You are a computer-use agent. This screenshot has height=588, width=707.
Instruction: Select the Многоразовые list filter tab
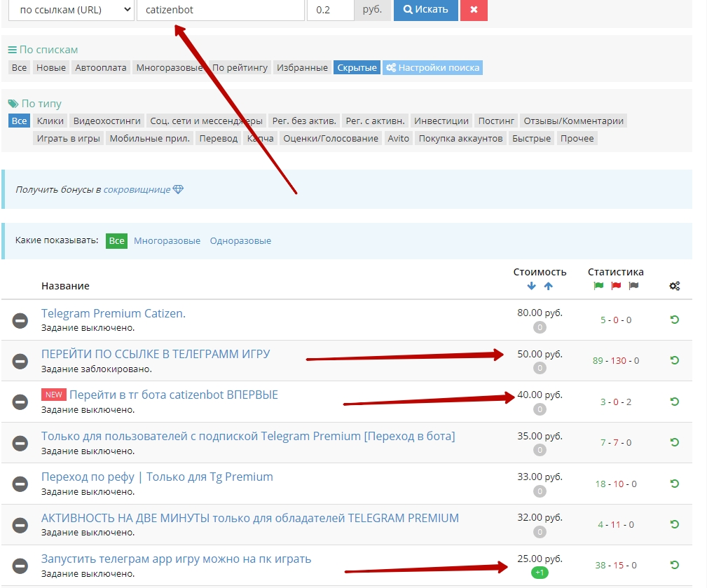click(170, 68)
